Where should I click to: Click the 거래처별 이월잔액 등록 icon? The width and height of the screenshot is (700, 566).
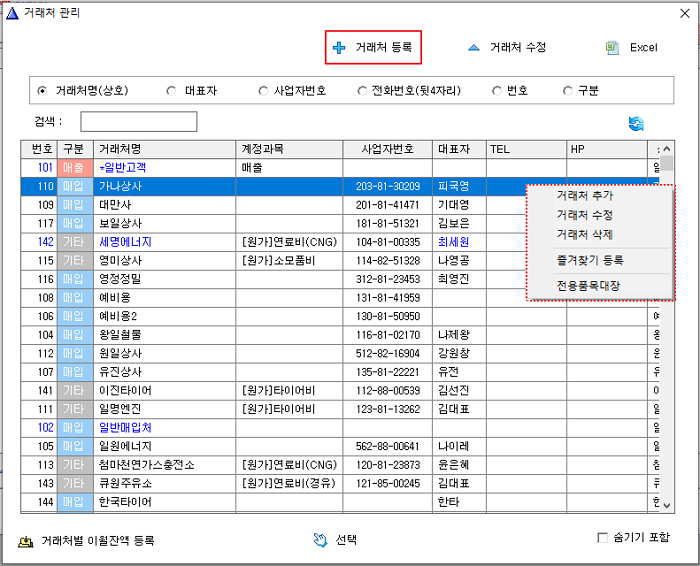tap(25, 541)
